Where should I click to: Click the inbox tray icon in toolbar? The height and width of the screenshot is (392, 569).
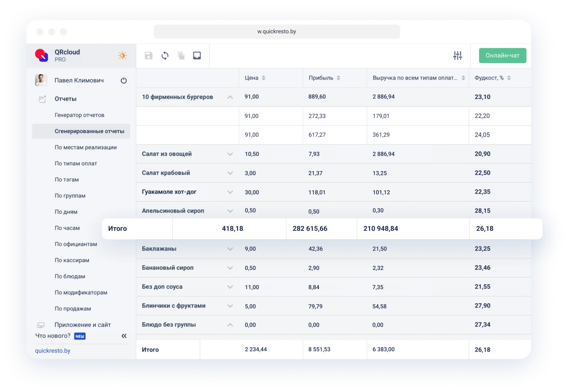click(197, 56)
